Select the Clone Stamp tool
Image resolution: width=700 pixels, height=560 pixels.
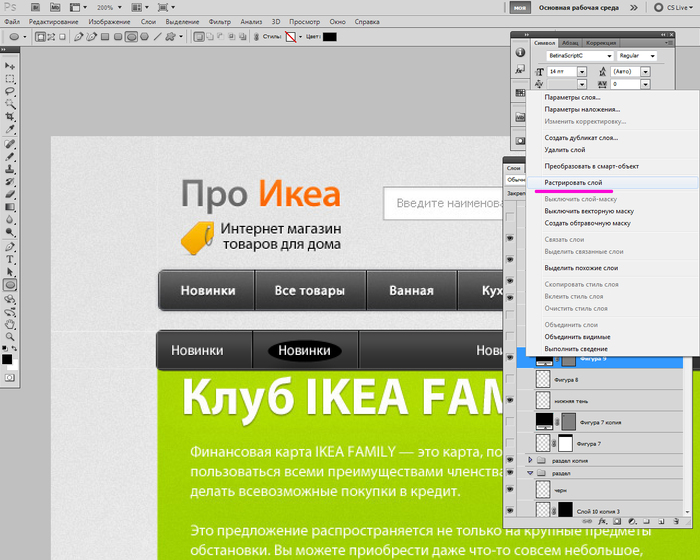pyautogui.click(x=10, y=169)
